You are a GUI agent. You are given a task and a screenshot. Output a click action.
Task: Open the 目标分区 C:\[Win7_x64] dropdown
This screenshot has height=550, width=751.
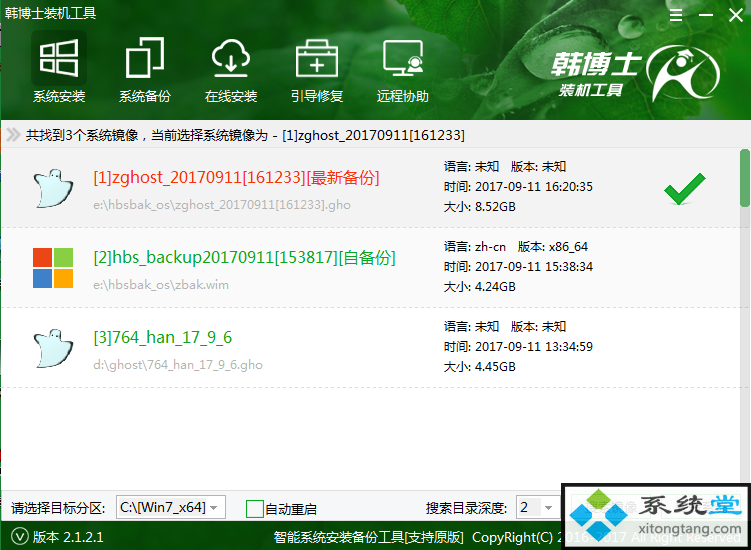coord(171,507)
